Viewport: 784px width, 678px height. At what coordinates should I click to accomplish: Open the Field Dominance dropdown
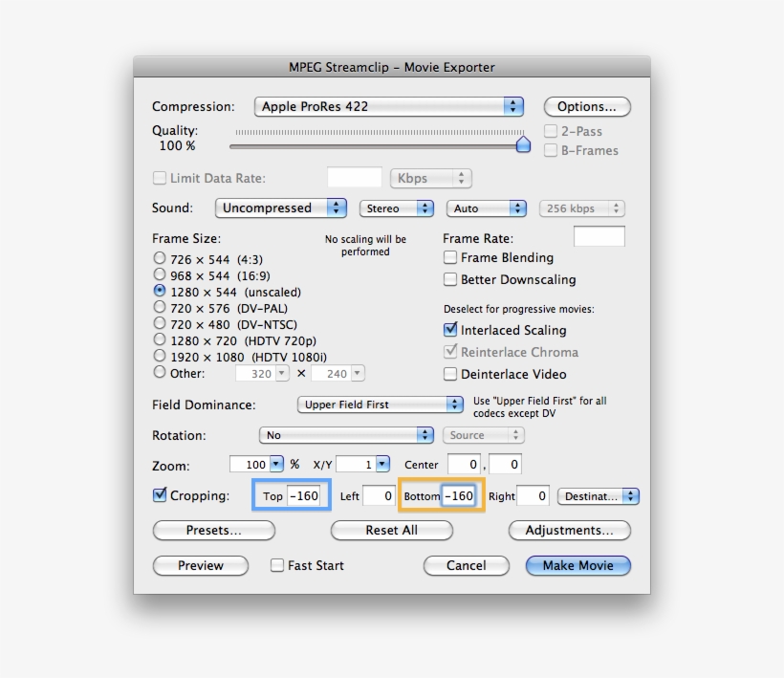(379, 405)
